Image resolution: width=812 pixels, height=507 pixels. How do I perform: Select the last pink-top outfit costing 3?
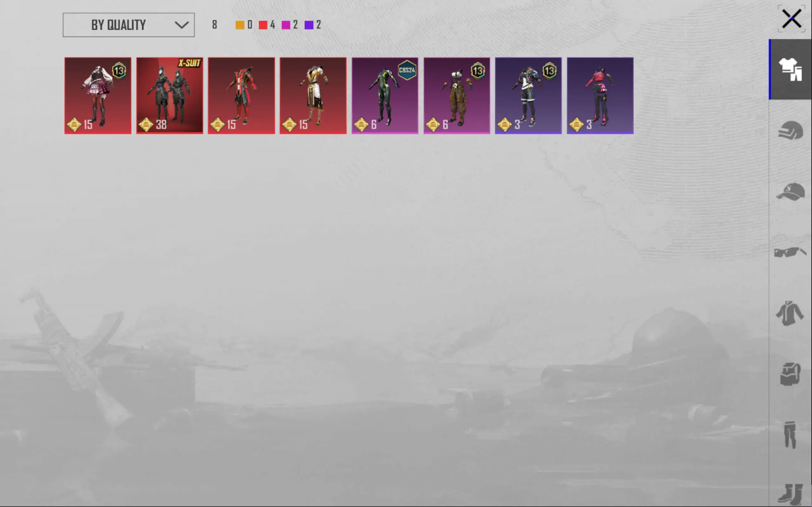click(x=600, y=96)
